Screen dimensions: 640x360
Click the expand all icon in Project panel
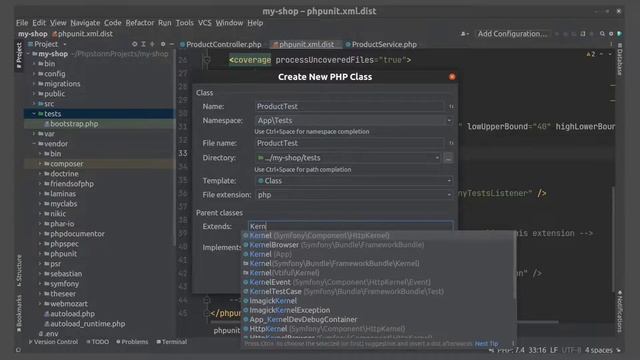pos(143,44)
